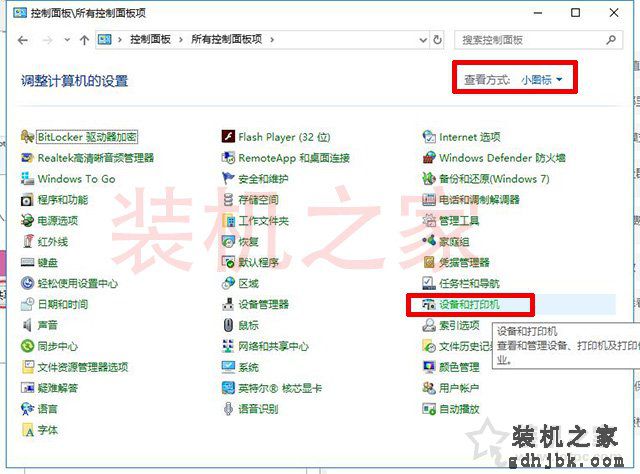Open the 语言 link
The height and width of the screenshot is (474, 640).
coord(47,408)
